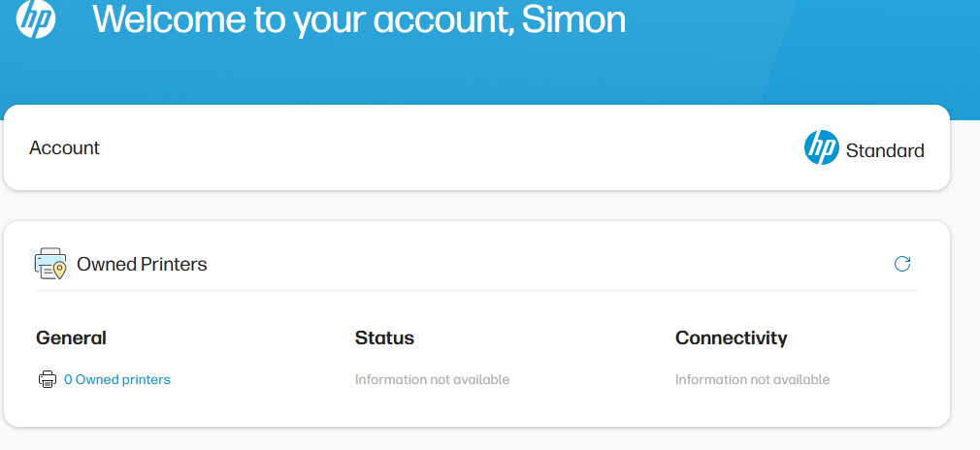Click the Owned Printers location icon
The width and height of the screenshot is (980, 450).
click(x=50, y=264)
